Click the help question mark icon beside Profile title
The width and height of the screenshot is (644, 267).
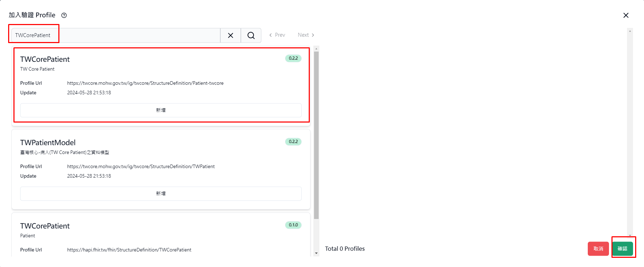point(64,15)
